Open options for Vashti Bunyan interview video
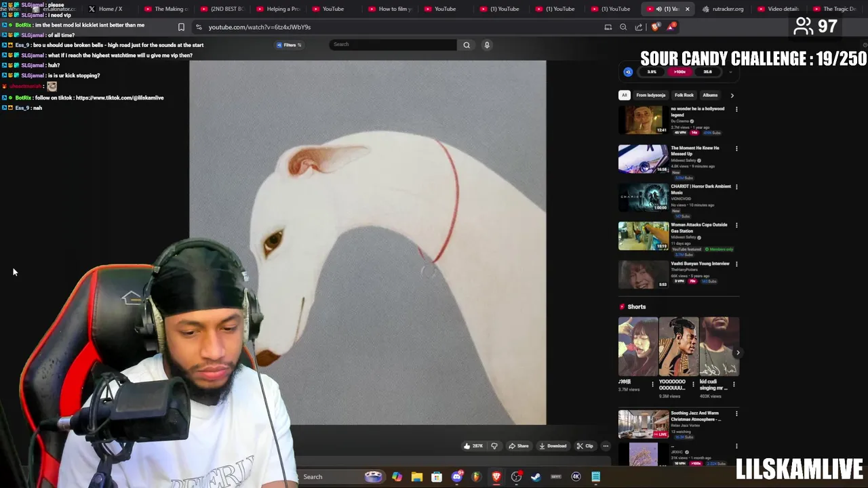 click(736, 264)
